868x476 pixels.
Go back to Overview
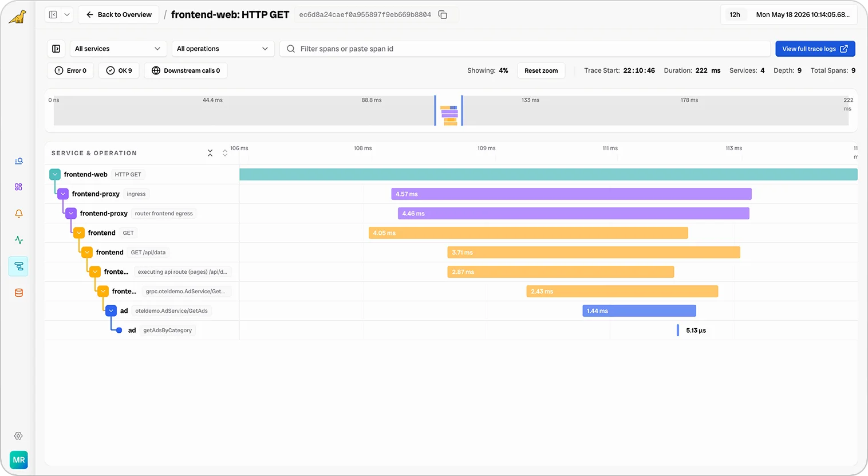[119, 14]
